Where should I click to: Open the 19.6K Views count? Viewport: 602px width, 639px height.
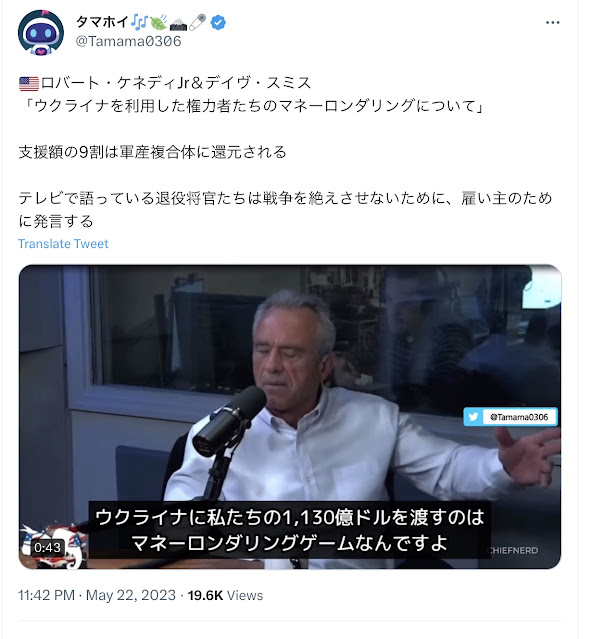tap(225, 595)
